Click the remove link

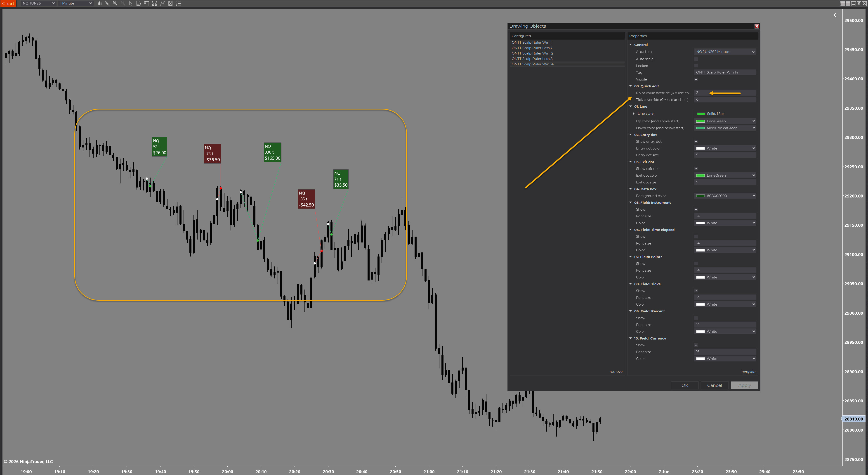click(616, 371)
